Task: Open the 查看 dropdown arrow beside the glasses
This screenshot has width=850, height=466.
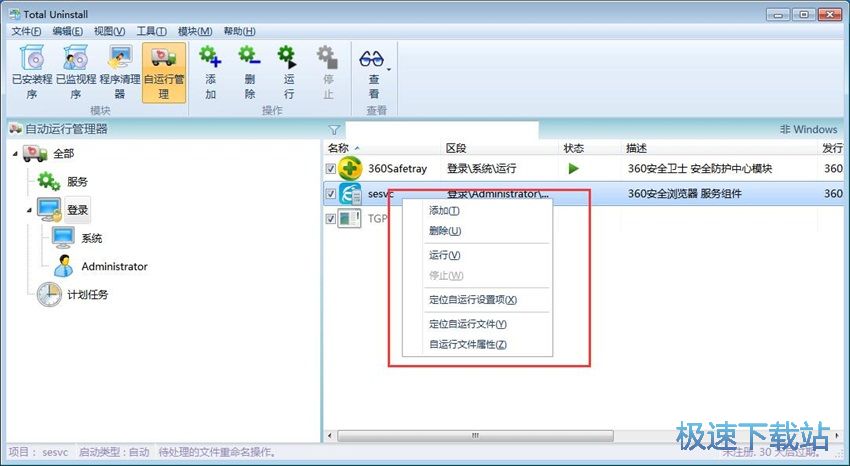Action: (389, 69)
